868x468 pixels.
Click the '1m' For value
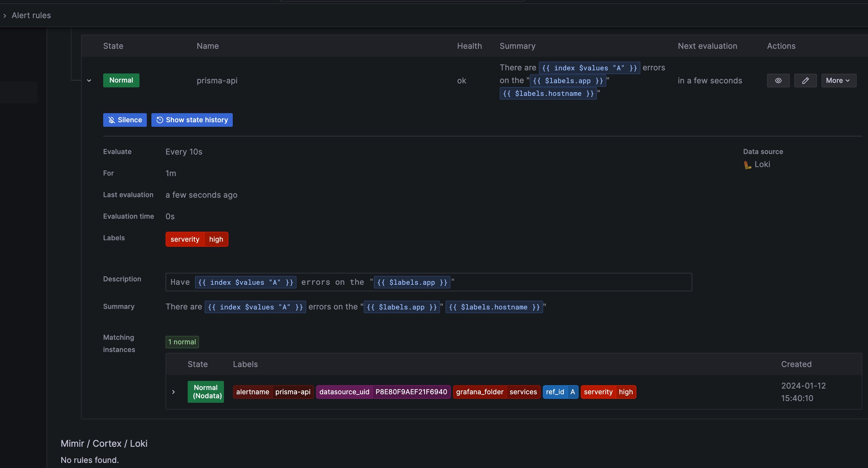tap(170, 173)
